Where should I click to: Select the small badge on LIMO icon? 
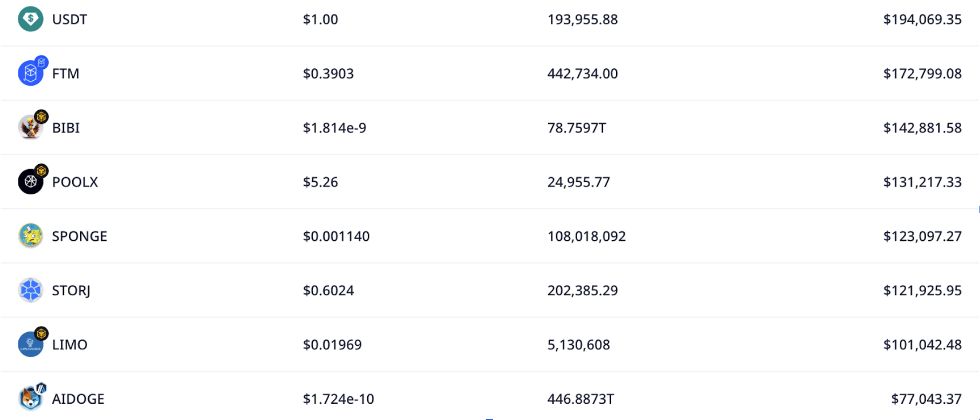click(x=40, y=333)
